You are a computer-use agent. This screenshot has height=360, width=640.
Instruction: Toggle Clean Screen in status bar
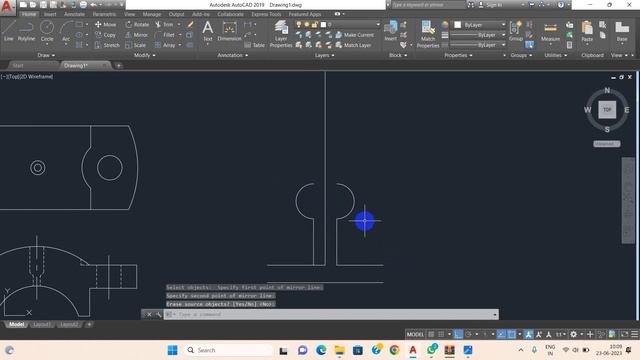[x=624, y=334]
